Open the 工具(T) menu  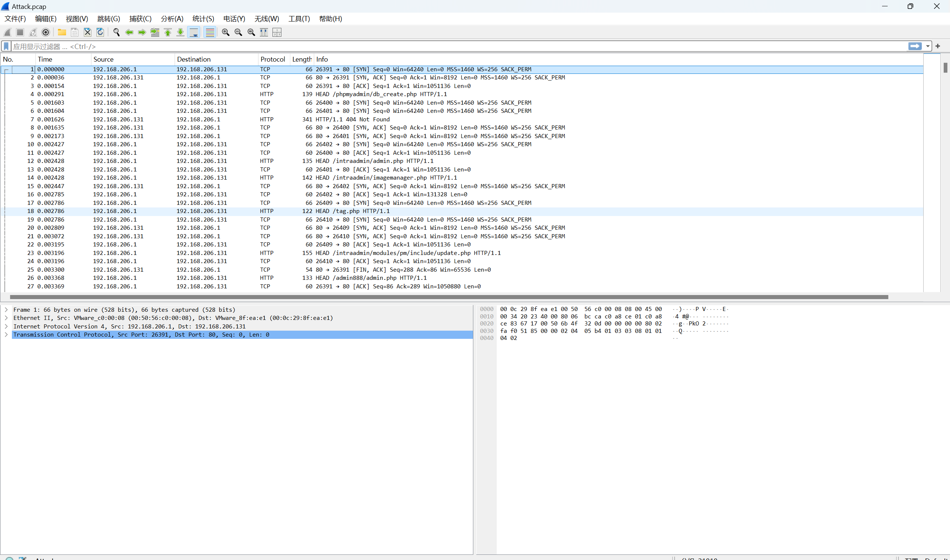click(299, 19)
